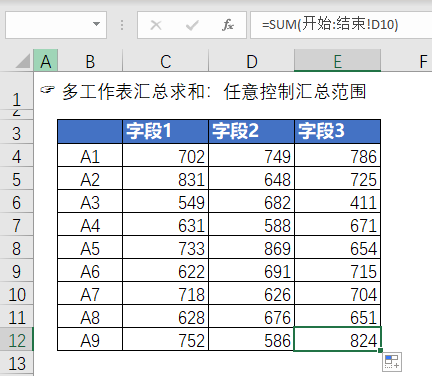Select the cell labeled A4 in the table
The image size is (432, 376).
90,224
